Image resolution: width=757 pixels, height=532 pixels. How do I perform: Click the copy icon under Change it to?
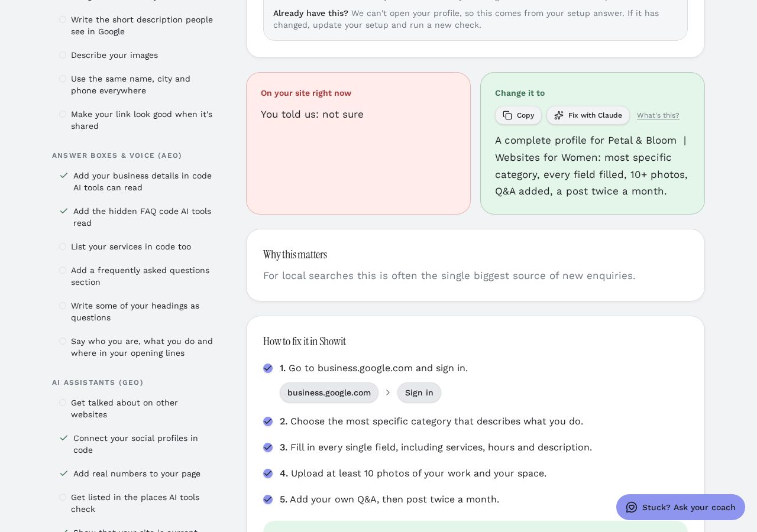507,115
